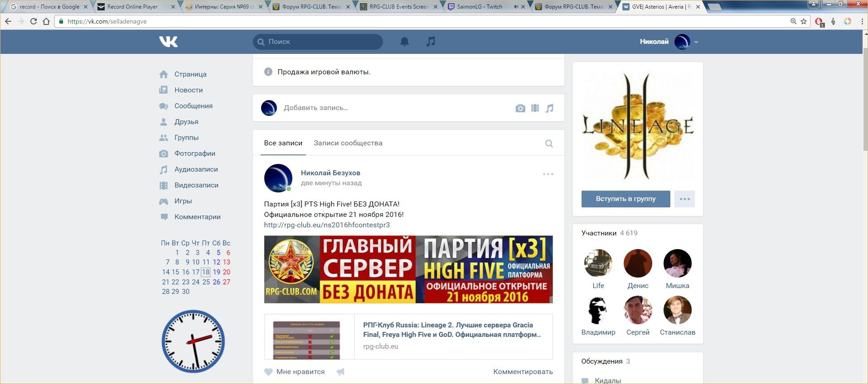This screenshot has width=868, height=384.
Task: Open group actions three-dot button
Action: tap(684, 199)
